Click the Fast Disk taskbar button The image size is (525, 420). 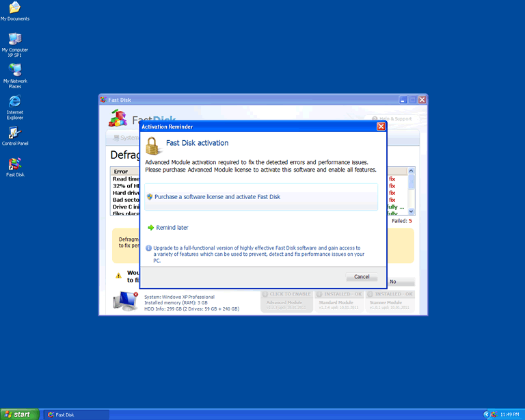75,415
